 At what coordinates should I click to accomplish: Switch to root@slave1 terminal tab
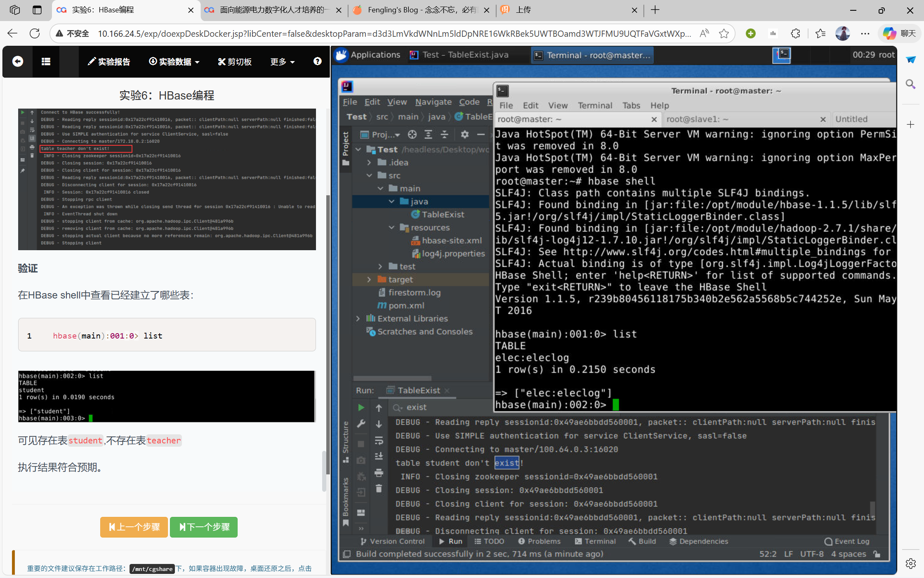tap(697, 119)
